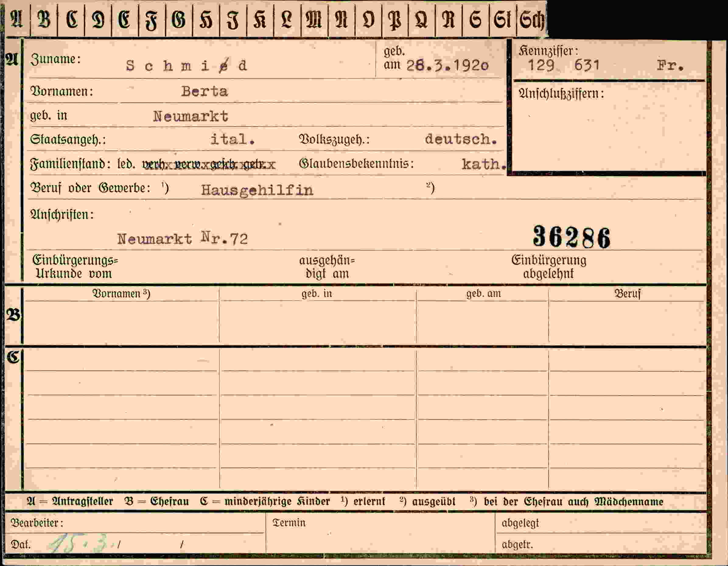Viewport: 728px width, 566px height.
Task: Click the "M" Fraktur index tab
Action: 314,20
